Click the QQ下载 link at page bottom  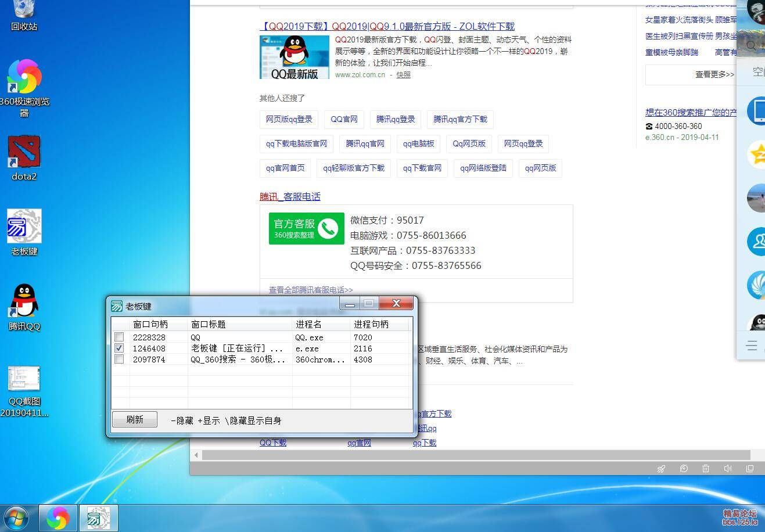coord(273,443)
